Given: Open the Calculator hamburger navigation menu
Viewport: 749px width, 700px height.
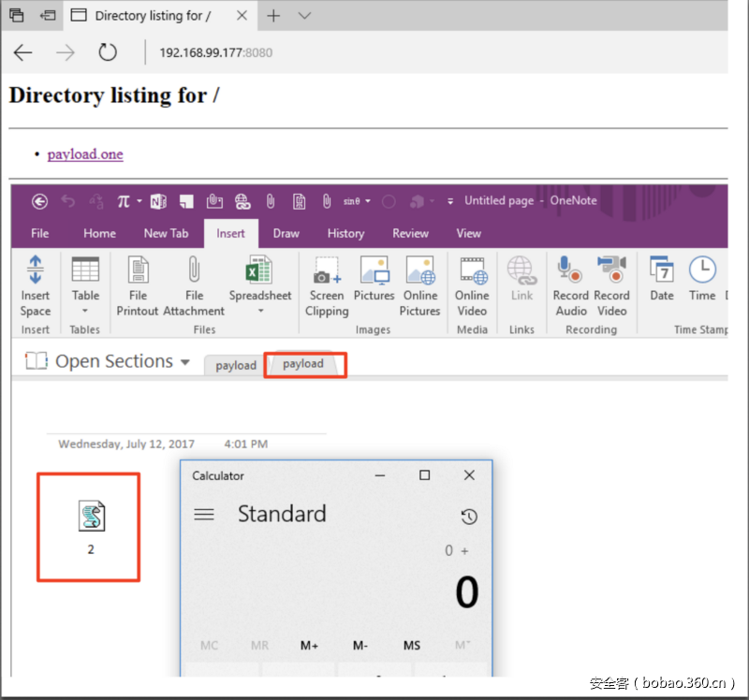Looking at the screenshot, I should coord(204,515).
